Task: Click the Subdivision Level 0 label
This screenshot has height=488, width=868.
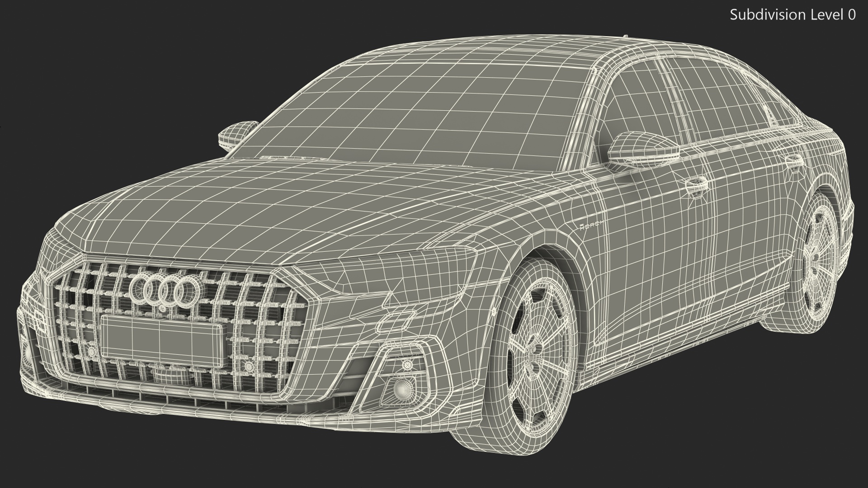Action: 793,15
